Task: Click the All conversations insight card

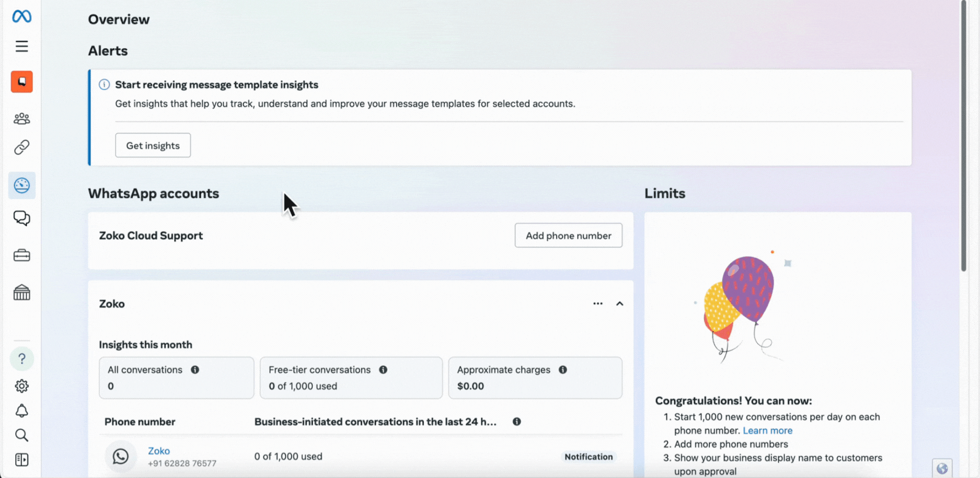Action: 177,378
